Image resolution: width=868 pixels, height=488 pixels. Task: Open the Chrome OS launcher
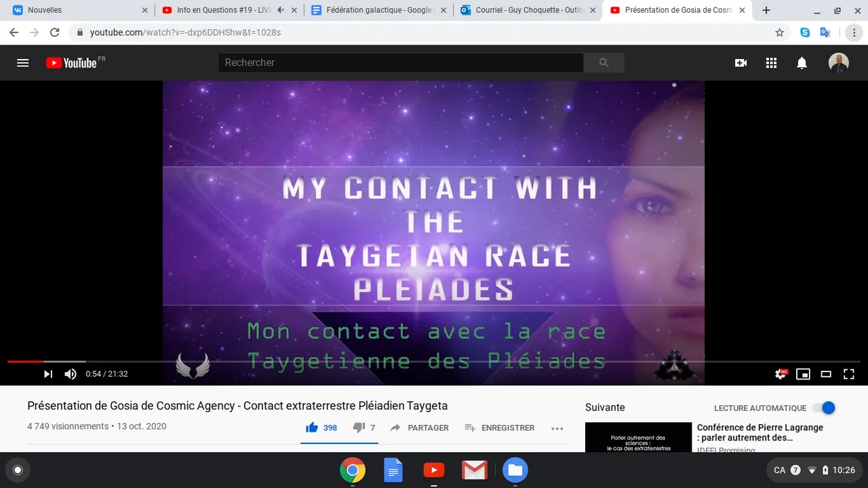click(x=18, y=470)
